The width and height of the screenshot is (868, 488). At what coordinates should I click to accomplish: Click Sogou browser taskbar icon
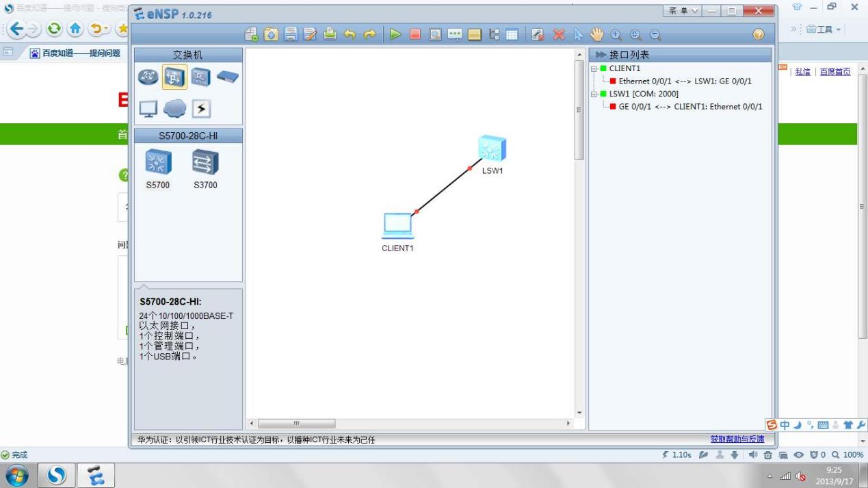point(56,475)
